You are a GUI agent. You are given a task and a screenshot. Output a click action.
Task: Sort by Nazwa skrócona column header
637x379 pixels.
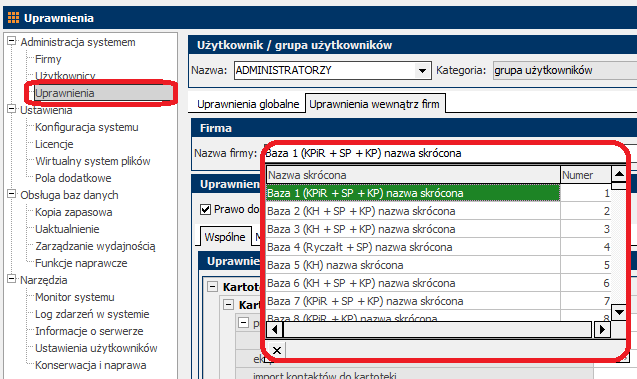click(x=413, y=175)
